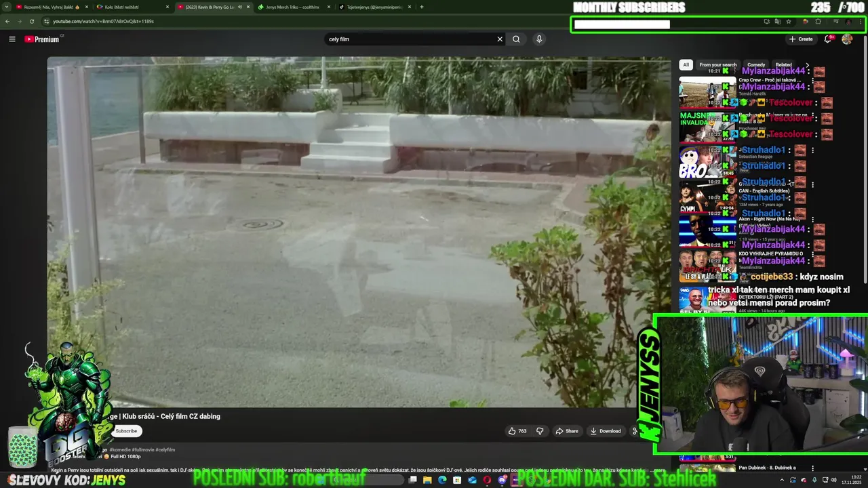This screenshot has width=868, height=488.
Task: Open 'KDO VYHRAJE PYRAMIDU' recommended video
Action: tap(707, 266)
